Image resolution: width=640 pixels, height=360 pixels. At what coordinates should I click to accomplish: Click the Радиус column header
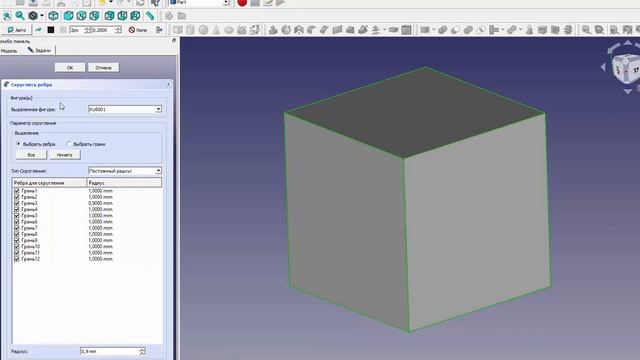(124, 183)
